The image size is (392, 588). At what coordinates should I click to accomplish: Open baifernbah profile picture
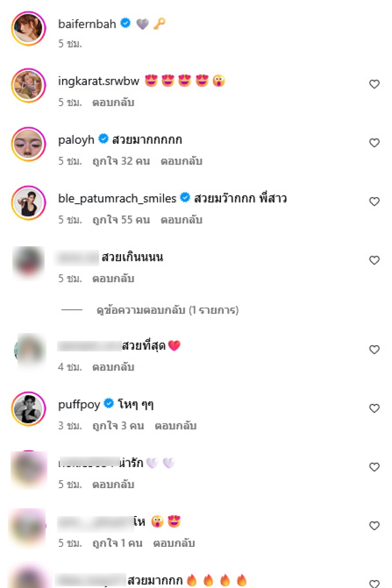28,28
